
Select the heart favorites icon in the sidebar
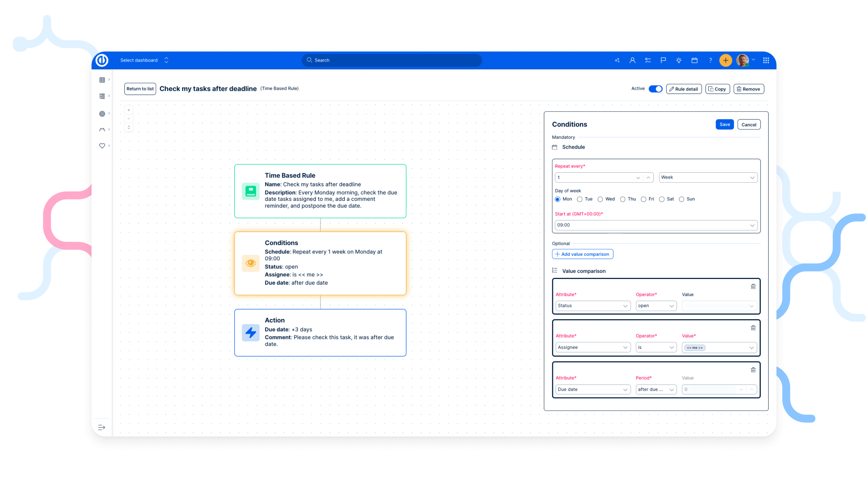pyautogui.click(x=102, y=145)
